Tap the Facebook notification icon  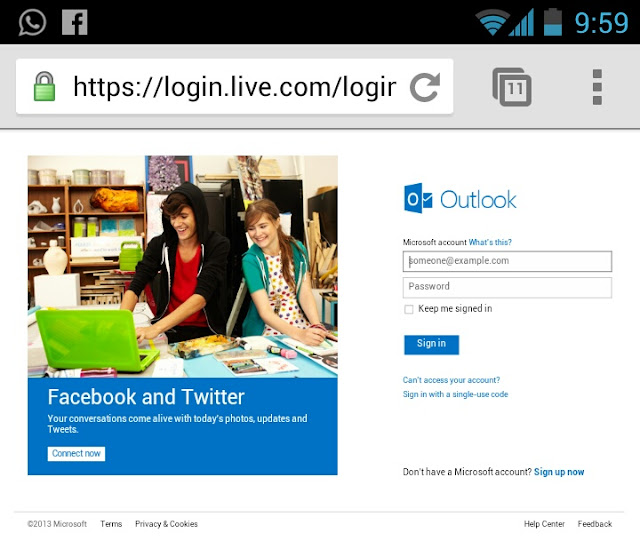(x=75, y=22)
